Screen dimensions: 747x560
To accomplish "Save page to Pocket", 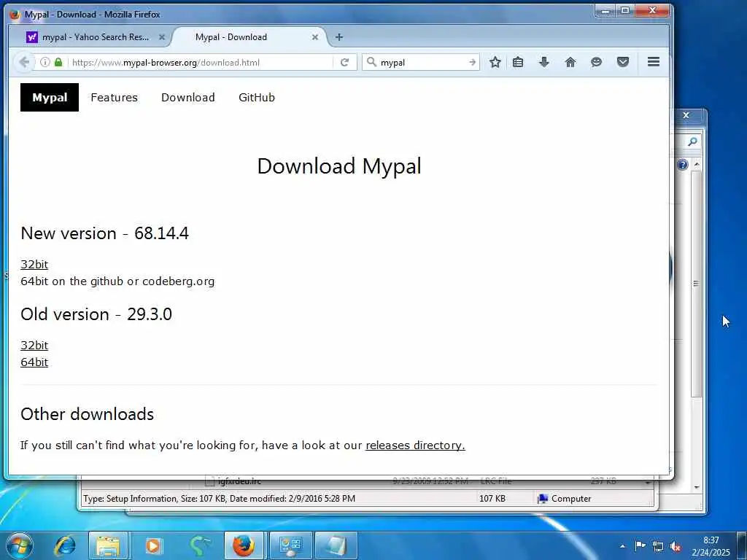I will pos(623,62).
